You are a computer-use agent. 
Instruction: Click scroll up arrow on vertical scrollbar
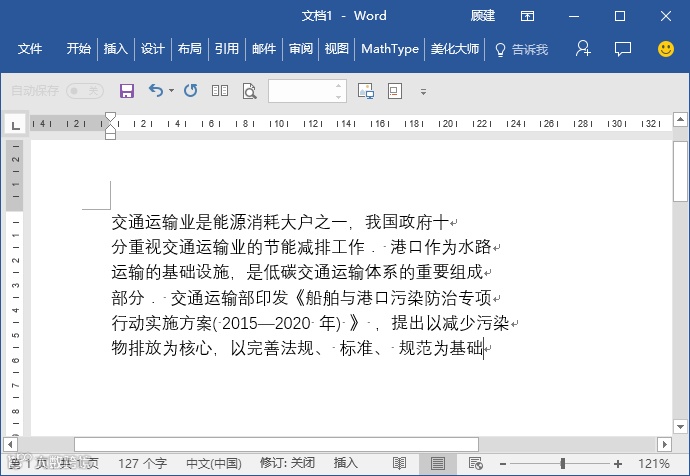point(680,119)
